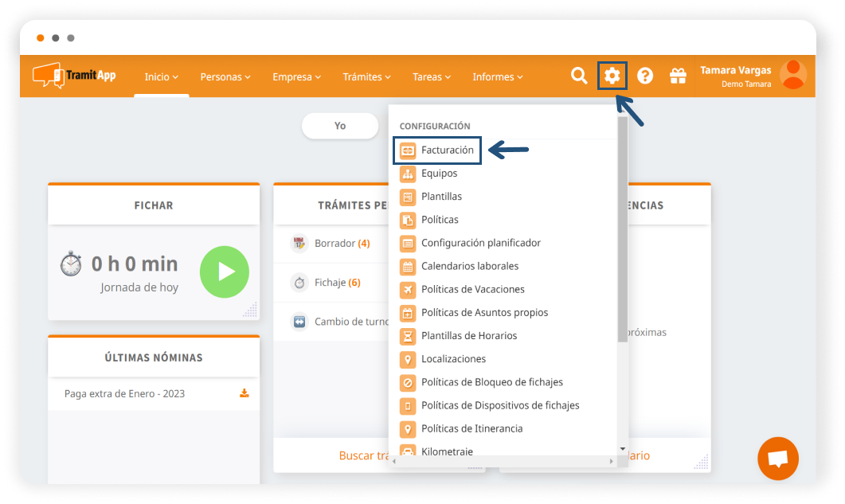Click the search magnifier icon
This screenshot has width=845, height=504.
[579, 76]
